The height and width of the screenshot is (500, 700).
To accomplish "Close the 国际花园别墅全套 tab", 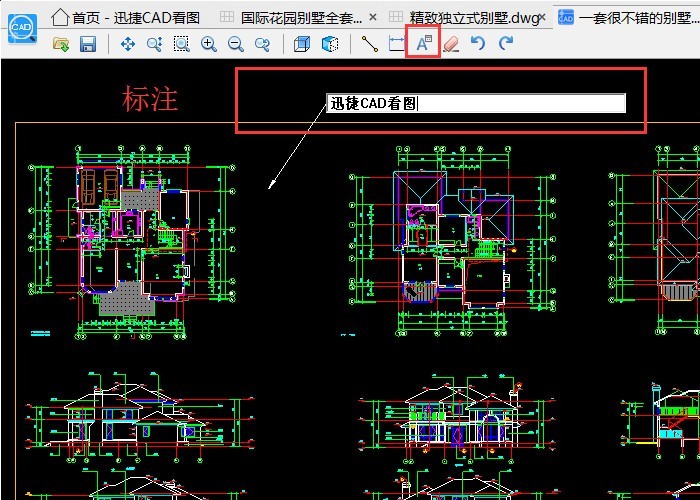I will [x=373, y=17].
